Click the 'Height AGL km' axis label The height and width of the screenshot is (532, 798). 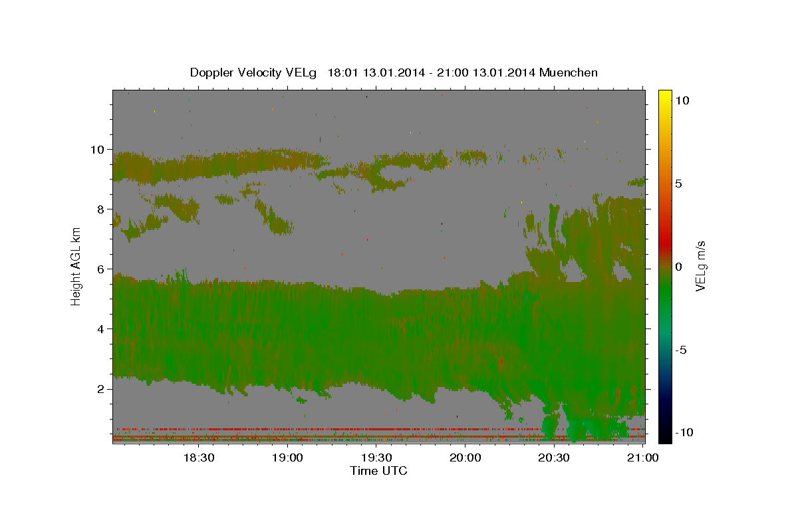(76, 265)
